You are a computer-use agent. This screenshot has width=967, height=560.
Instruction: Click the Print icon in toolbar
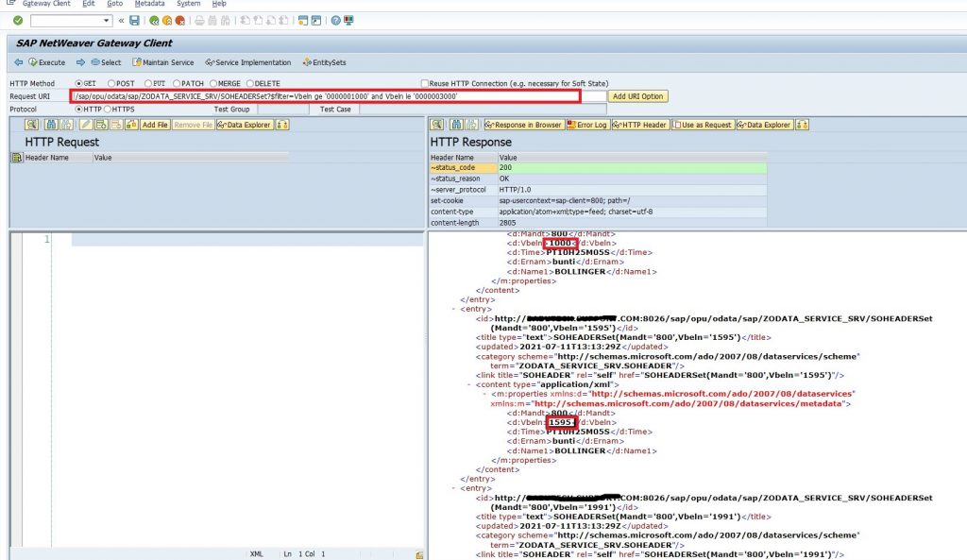[199, 21]
